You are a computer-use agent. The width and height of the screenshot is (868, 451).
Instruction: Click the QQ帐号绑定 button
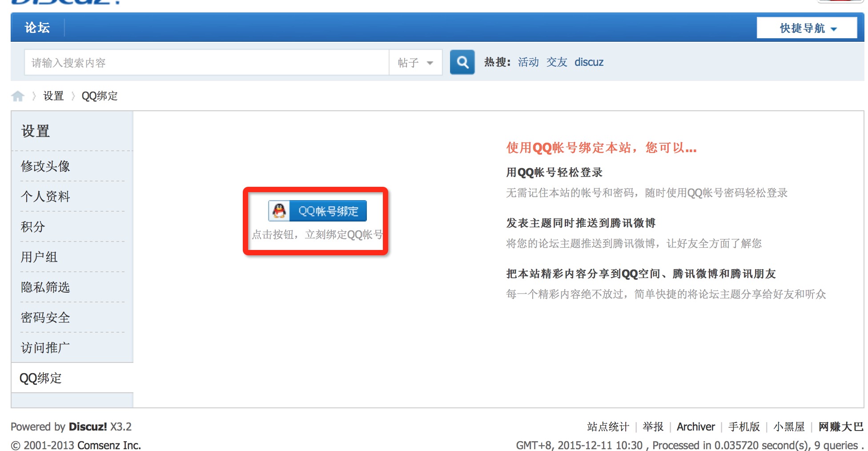pos(317,211)
